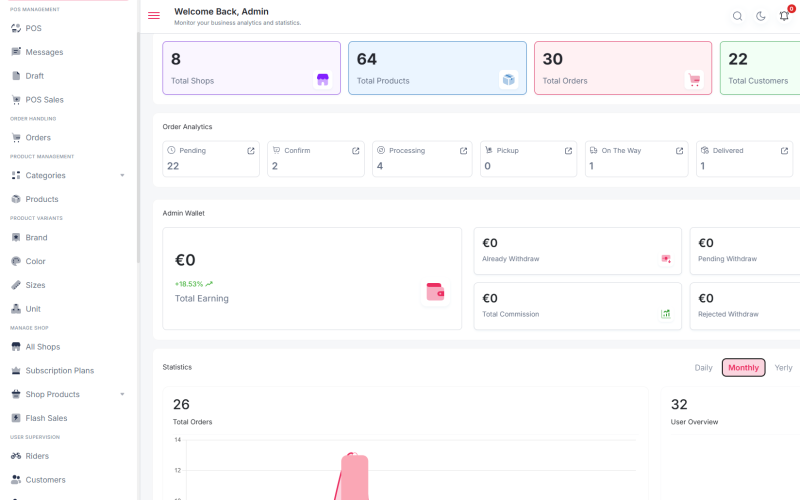
Task: Click the POS Sales cart icon
Action: (x=16, y=99)
